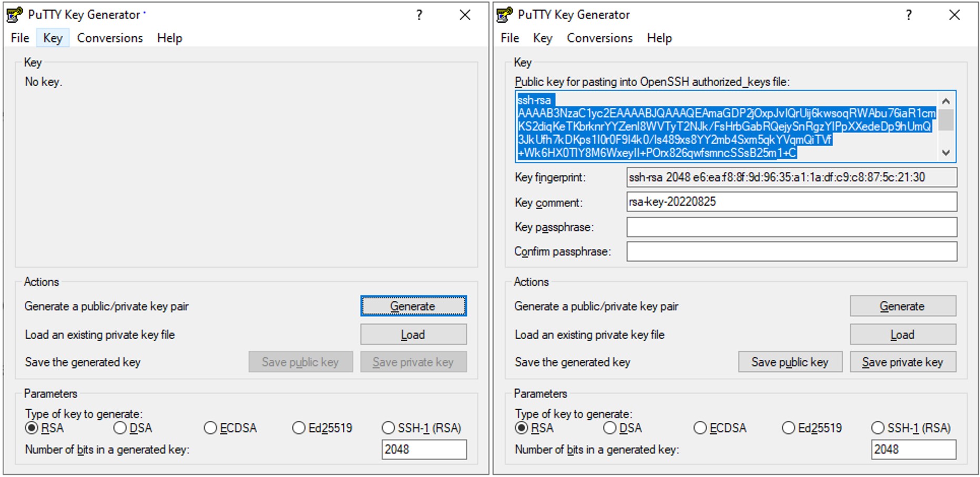Open Conversions menu in right window
The height and width of the screenshot is (477, 980).
[x=599, y=38]
